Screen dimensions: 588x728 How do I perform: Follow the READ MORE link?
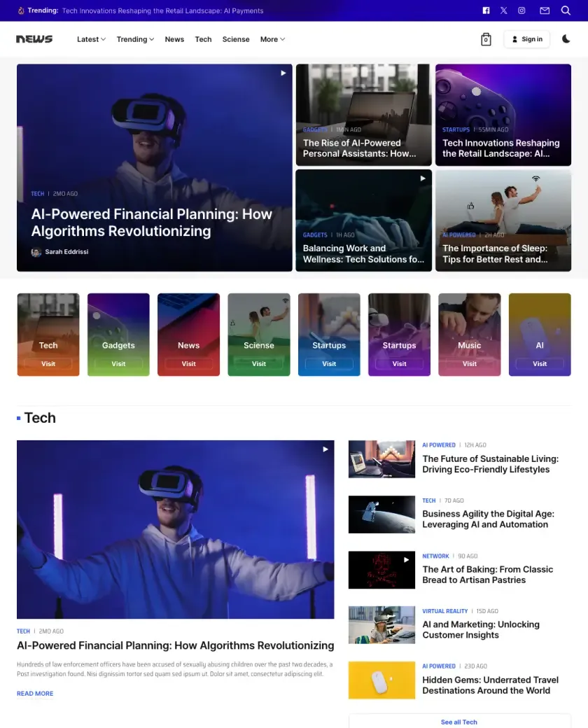point(35,694)
